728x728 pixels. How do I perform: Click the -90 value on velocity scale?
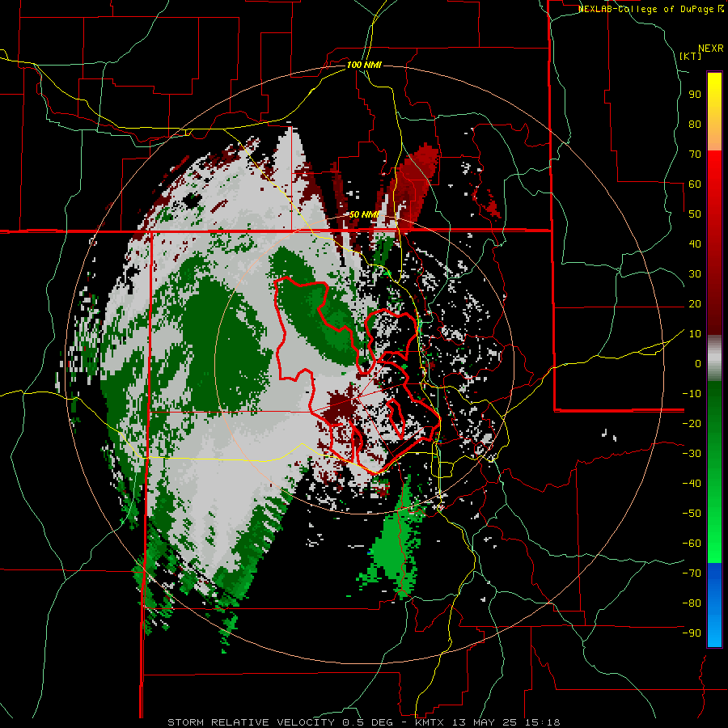click(x=692, y=633)
